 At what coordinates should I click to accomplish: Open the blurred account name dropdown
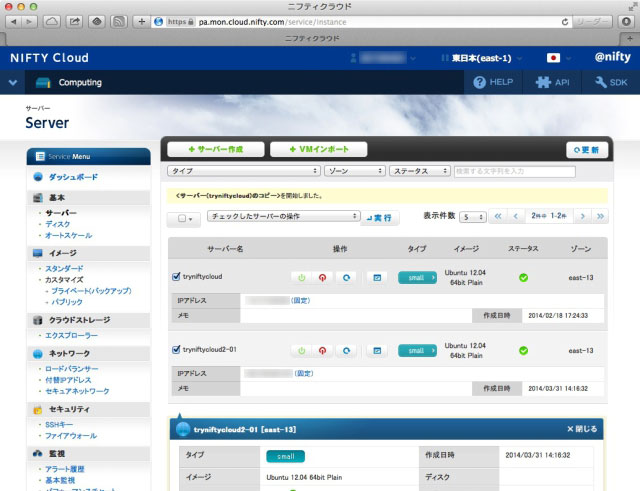coord(383,58)
